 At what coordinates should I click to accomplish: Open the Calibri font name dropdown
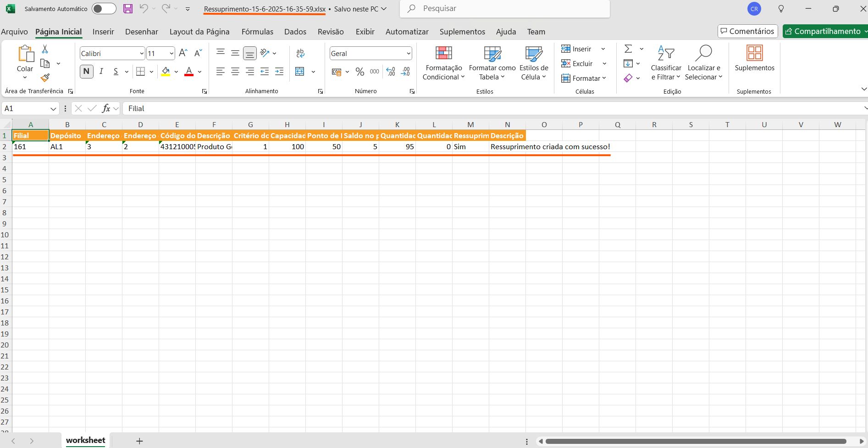[141, 54]
